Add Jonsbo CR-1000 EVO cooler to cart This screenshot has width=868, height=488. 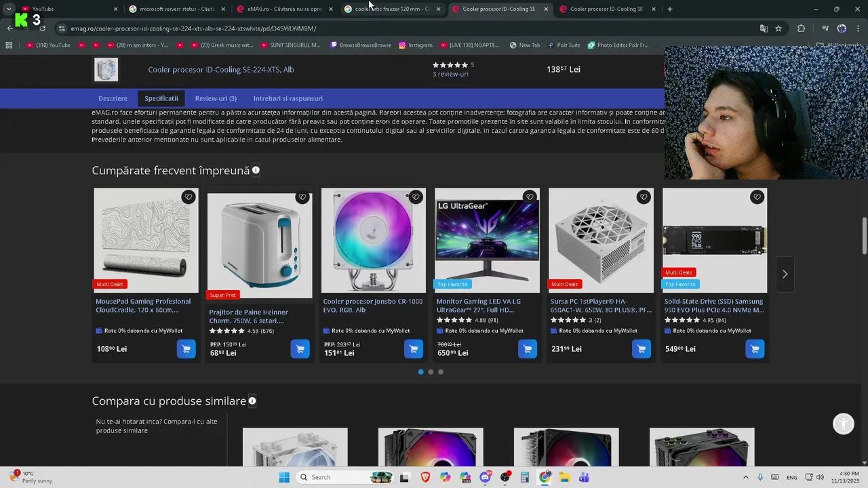(414, 348)
